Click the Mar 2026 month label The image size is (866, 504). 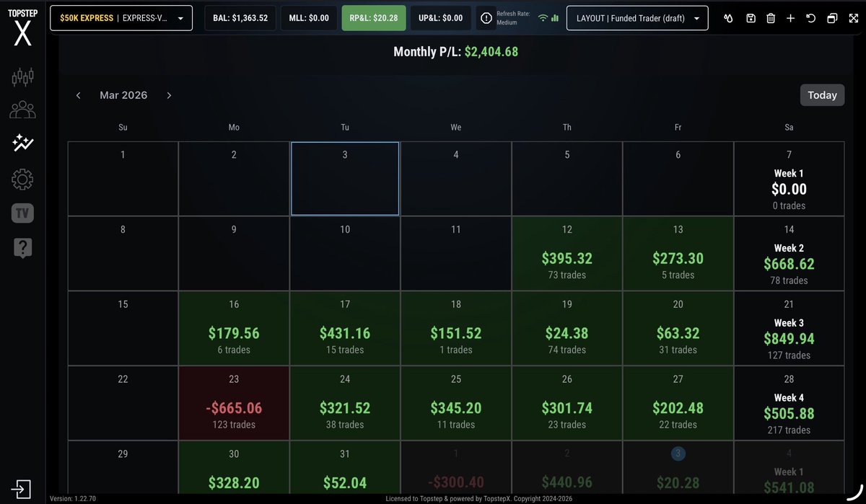(123, 95)
